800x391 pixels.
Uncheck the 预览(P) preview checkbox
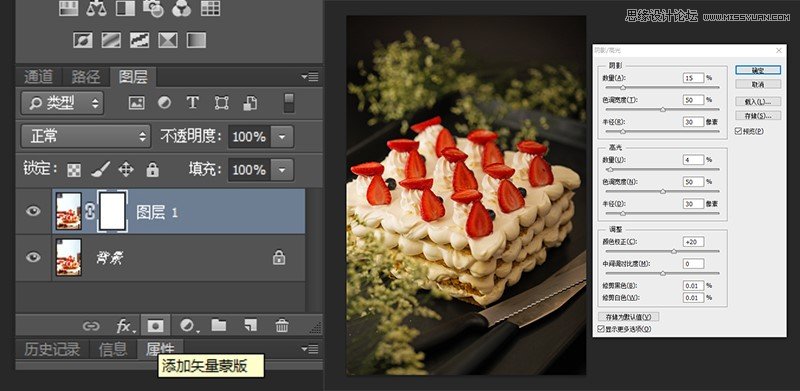tap(738, 131)
